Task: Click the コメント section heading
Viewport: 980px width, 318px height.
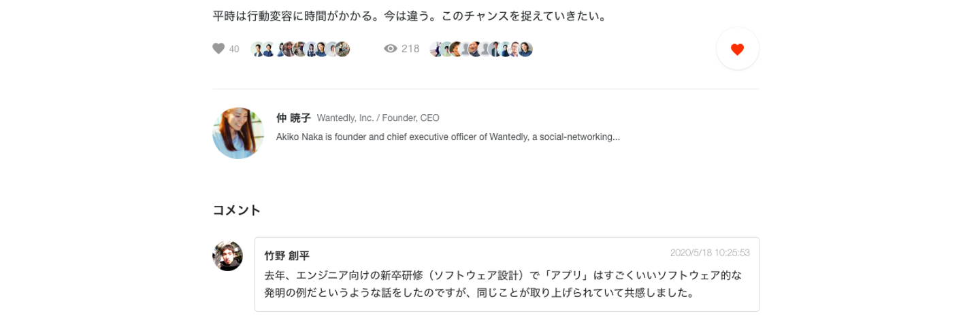Action: click(237, 210)
